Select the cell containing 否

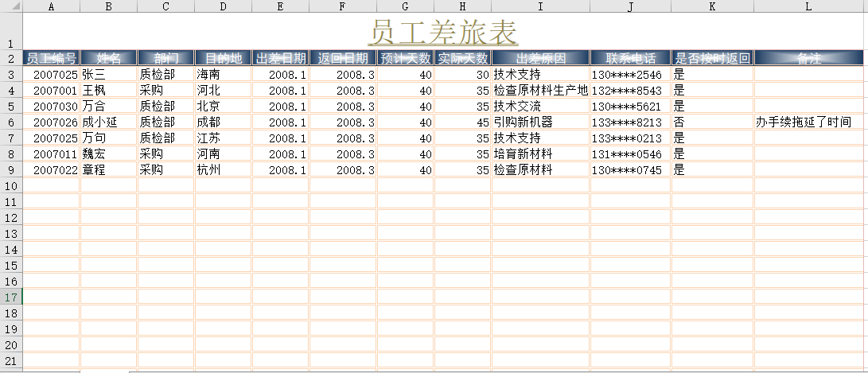click(711, 122)
